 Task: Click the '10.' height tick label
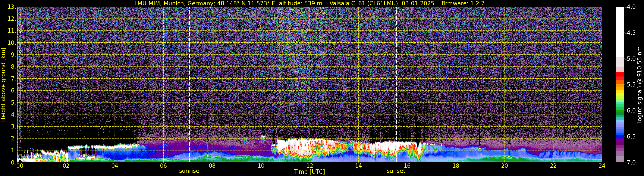click(12, 43)
